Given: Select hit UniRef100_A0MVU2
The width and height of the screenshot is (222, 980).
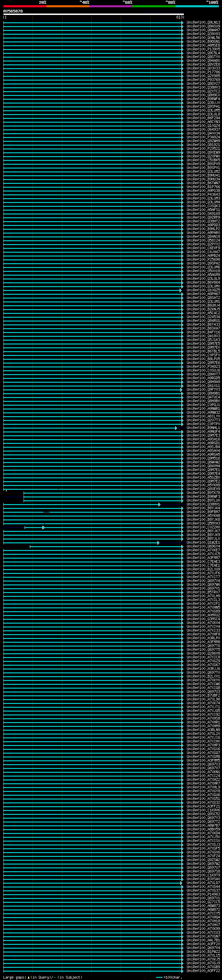Looking at the screenshot, I should 203,615.
